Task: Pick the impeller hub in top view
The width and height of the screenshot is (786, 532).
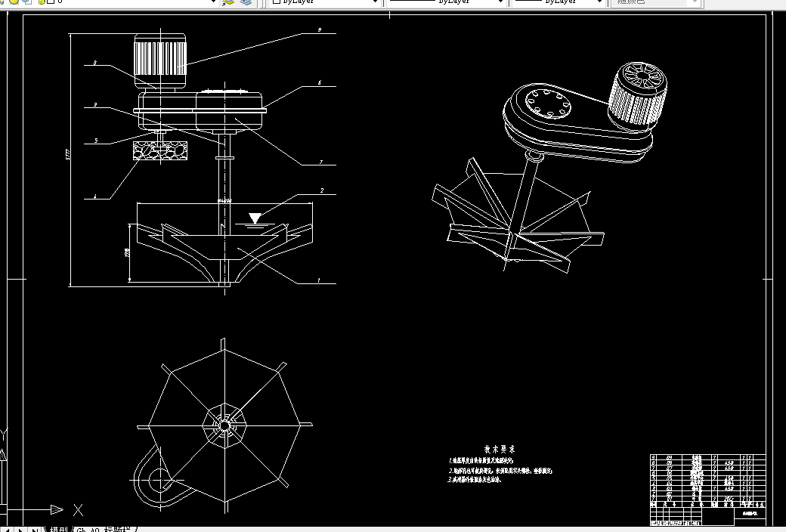Action: coord(224,425)
